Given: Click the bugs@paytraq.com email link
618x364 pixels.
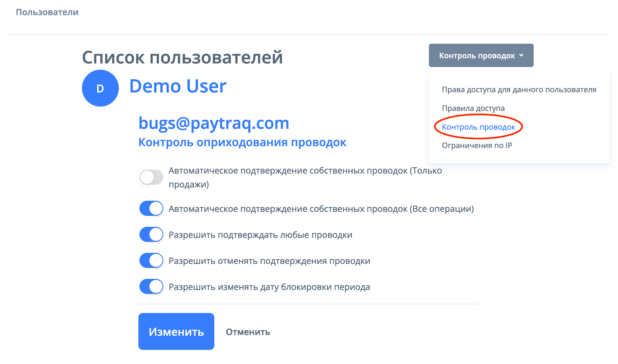Looking at the screenshot, I should click(x=214, y=123).
